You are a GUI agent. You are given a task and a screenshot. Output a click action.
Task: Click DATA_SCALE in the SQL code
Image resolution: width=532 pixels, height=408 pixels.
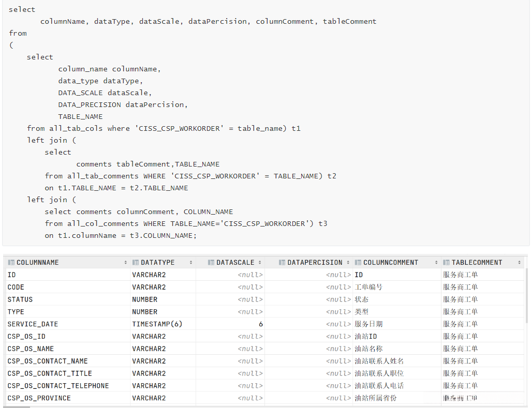[80, 93]
